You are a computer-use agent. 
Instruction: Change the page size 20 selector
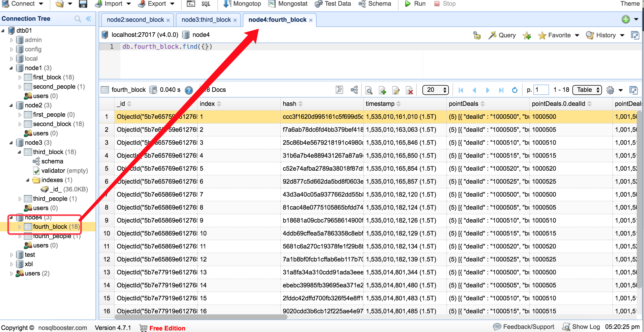[x=435, y=90]
